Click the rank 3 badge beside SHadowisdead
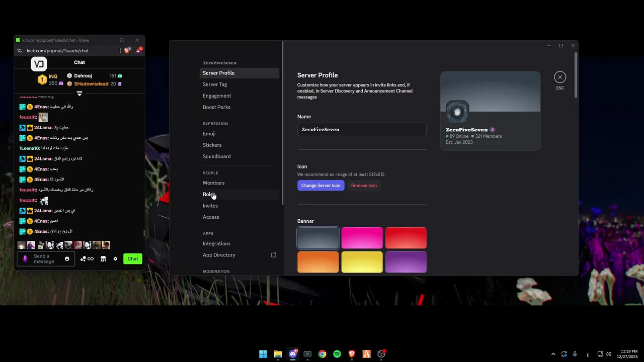Screen dimensions: 644x362 coord(69,84)
